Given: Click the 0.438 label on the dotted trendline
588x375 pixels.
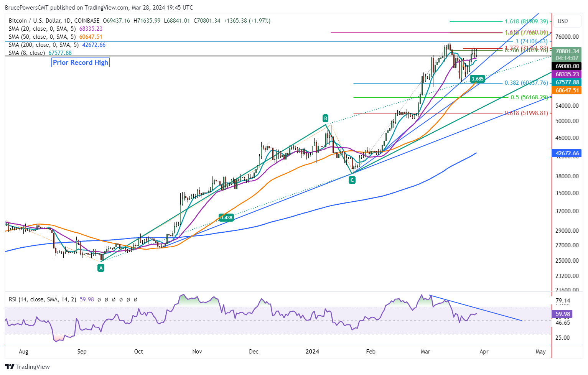Looking at the screenshot, I should pyautogui.click(x=227, y=217).
